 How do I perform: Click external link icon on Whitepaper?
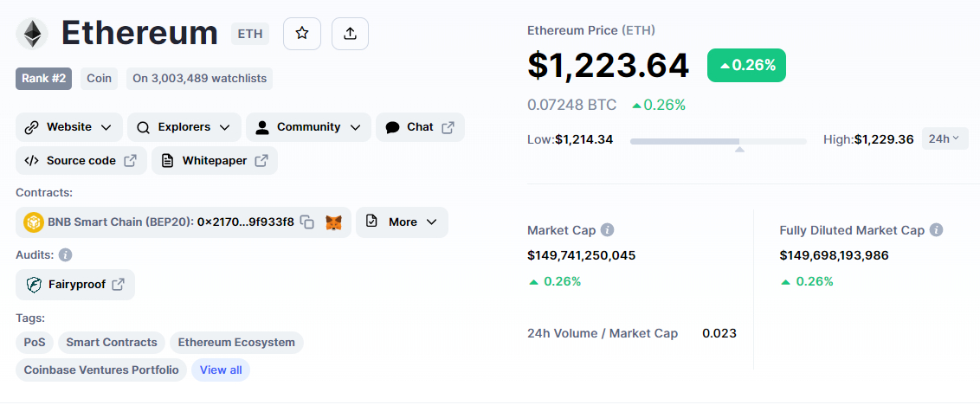[261, 161]
